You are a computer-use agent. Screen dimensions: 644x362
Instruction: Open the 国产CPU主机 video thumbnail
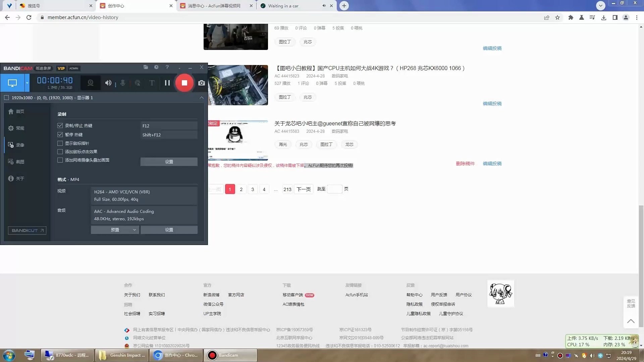238,85
